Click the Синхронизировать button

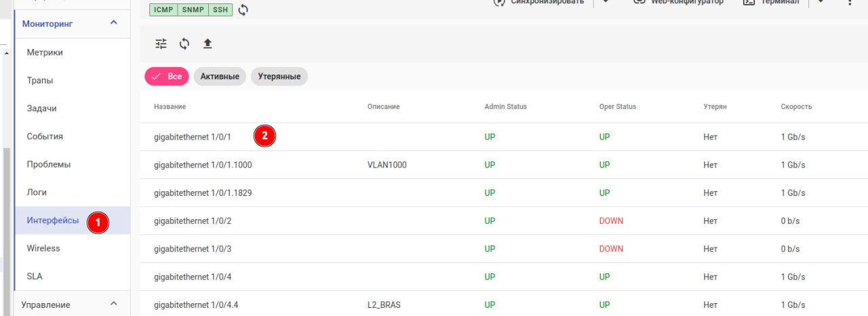click(x=540, y=2)
